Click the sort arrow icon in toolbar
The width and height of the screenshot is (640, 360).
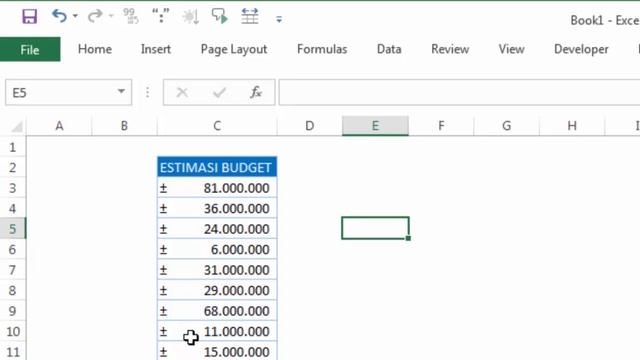[x=191, y=17]
